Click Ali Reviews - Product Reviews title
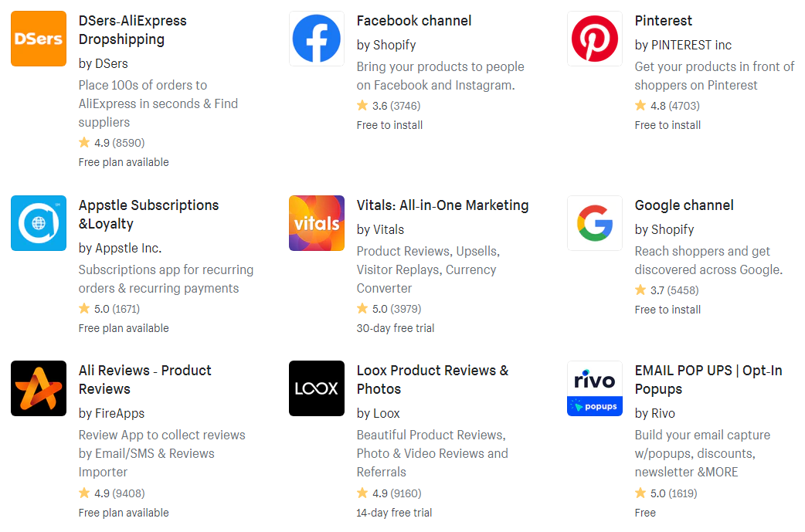 (144, 380)
